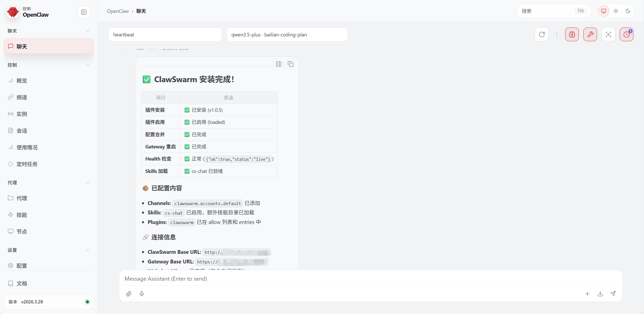Collapse the sidebar with the panel icon
Image resolution: width=644 pixels, height=314 pixels.
point(84,12)
